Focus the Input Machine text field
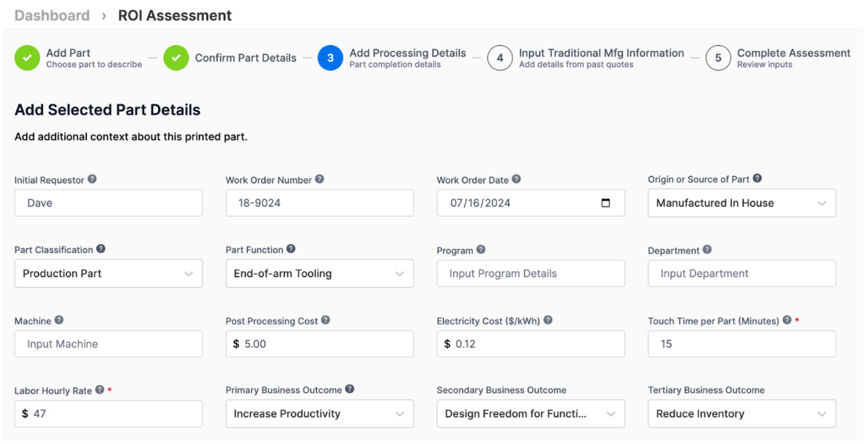 108,344
